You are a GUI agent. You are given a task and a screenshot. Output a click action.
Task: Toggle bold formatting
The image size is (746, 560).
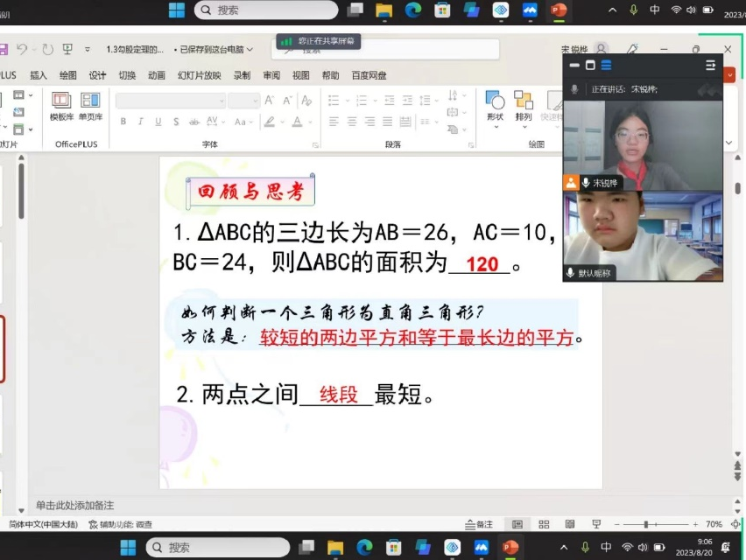[123, 122]
